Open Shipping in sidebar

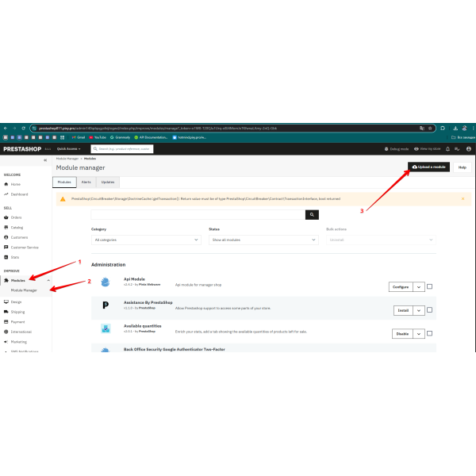[x=14, y=312]
